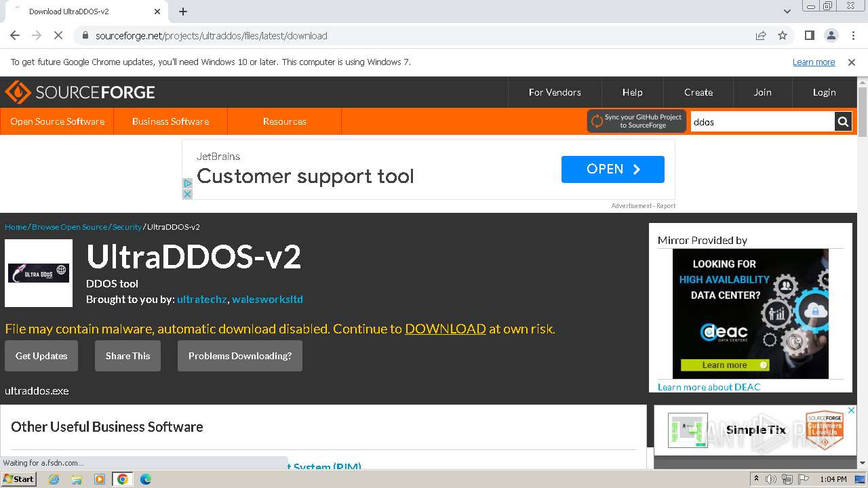Close the Download UltraDDOS-v2 tab
The height and width of the screenshot is (488, 868).
[x=157, y=12]
